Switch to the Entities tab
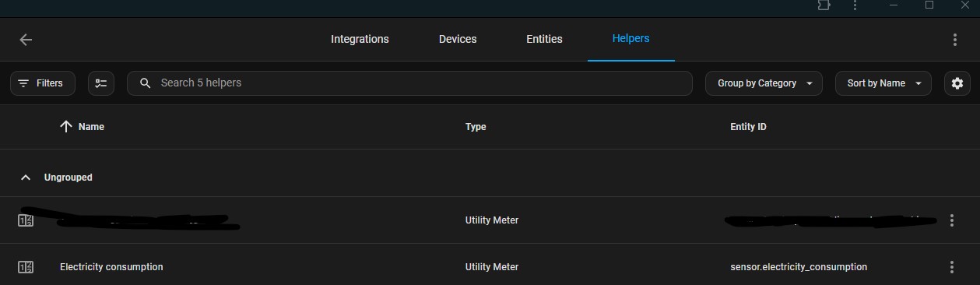Screen dimensions: 980x285 (544, 39)
